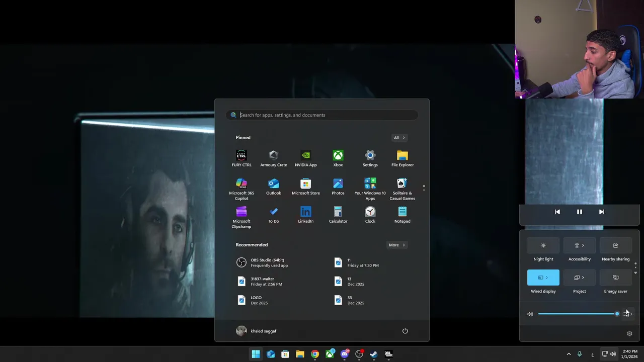Open File Explorer from the taskbar
This screenshot has height=362, width=644.
coord(300,354)
